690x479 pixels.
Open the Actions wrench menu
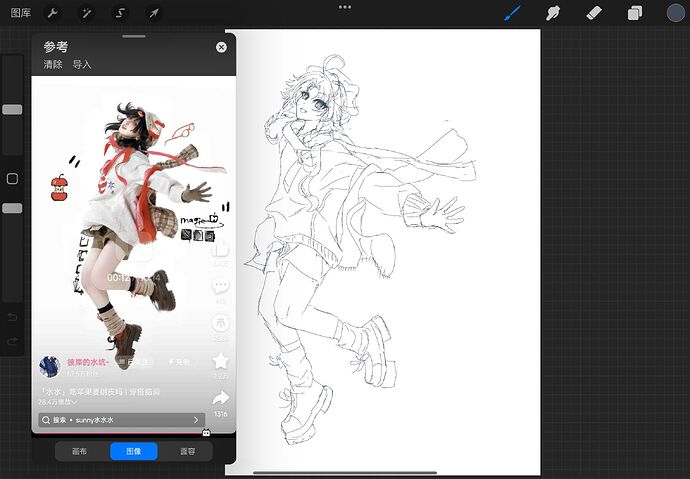click(x=52, y=13)
